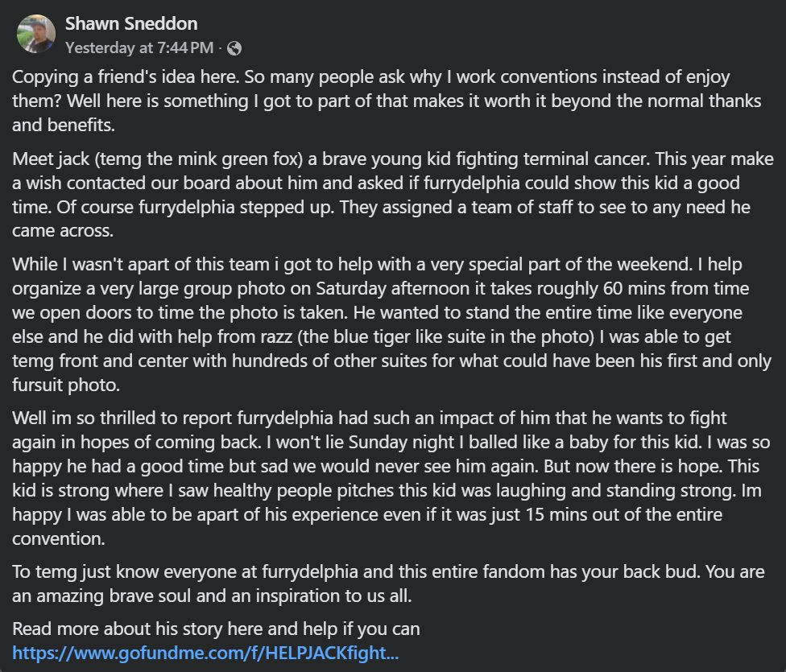Open the Shawn Sneddon author name link
This screenshot has width=786, height=672.
131,23
